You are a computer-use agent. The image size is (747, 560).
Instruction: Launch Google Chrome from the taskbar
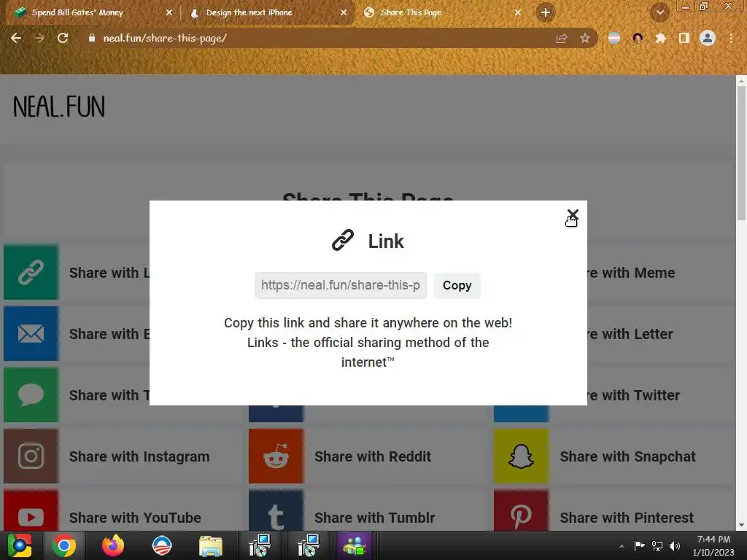click(64, 545)
